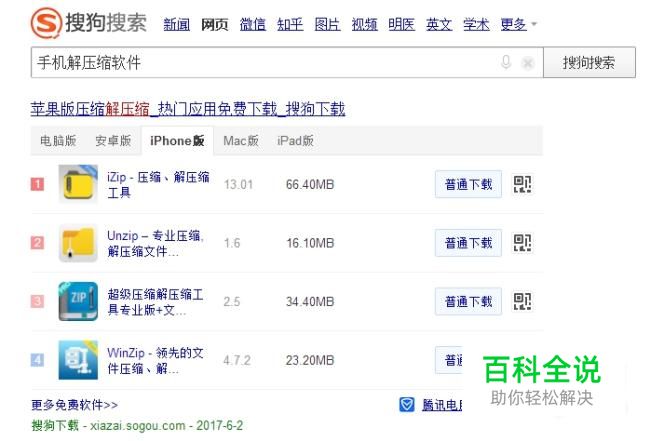Switch to 新闻 search category
Screen dimensions: 650x441
coord(177,24)
